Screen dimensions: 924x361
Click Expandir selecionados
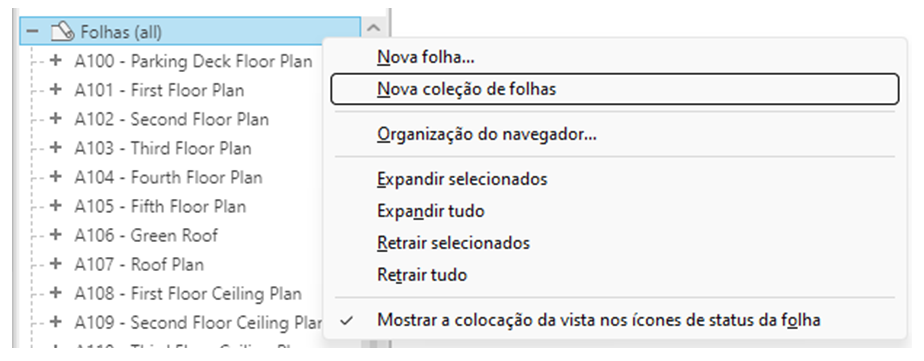(462, 178)
